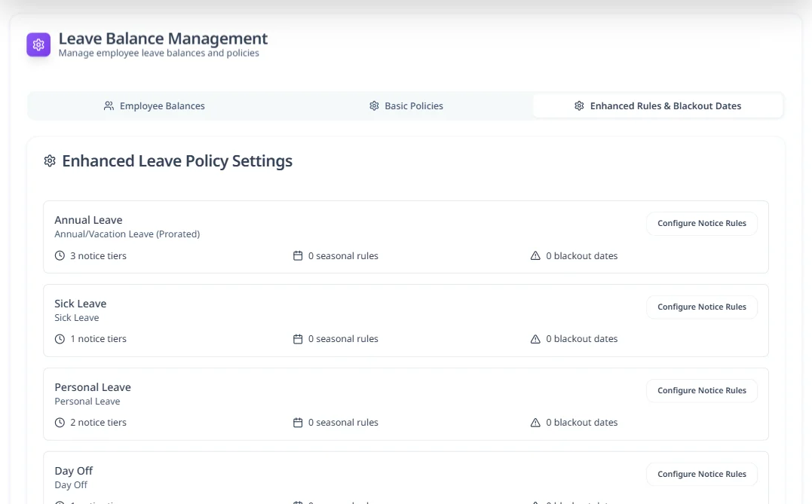Click '0 seasonal rules' in Annual Leave card
The image size is (812, 504).
[343, 255]
